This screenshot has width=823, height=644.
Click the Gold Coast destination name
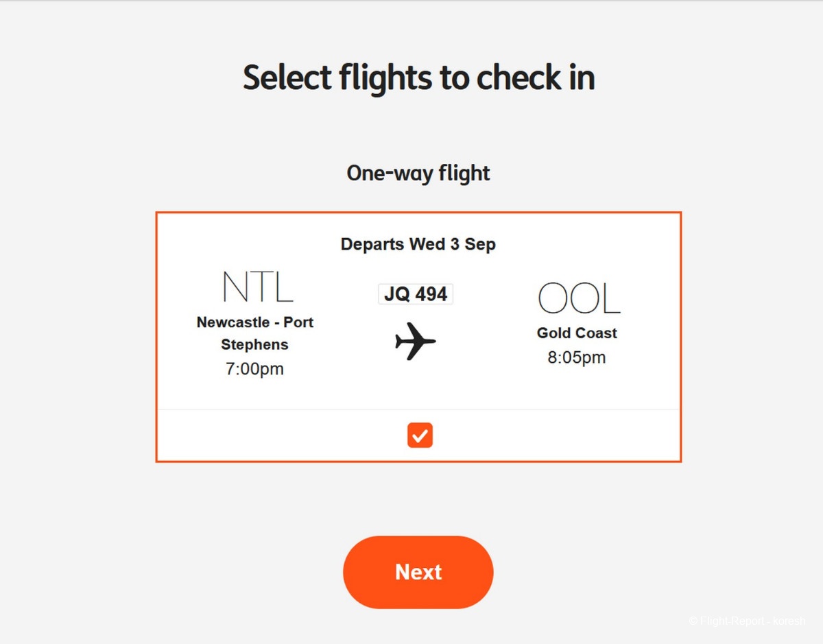tap(577, 333)
